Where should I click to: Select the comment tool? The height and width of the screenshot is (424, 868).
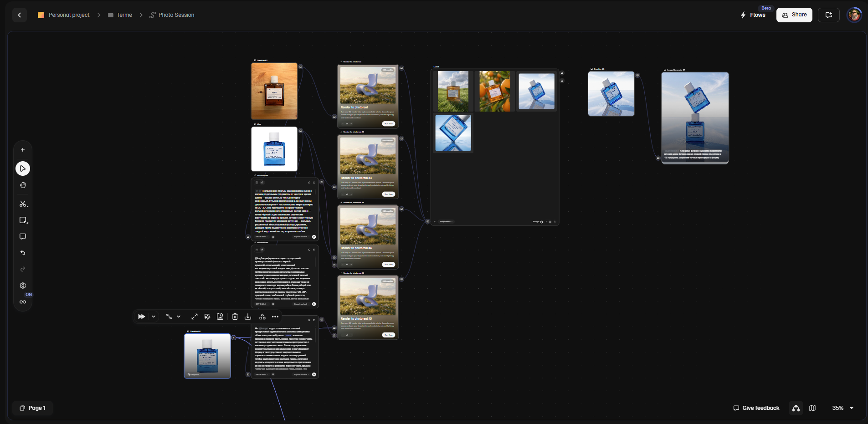(23, 236)
